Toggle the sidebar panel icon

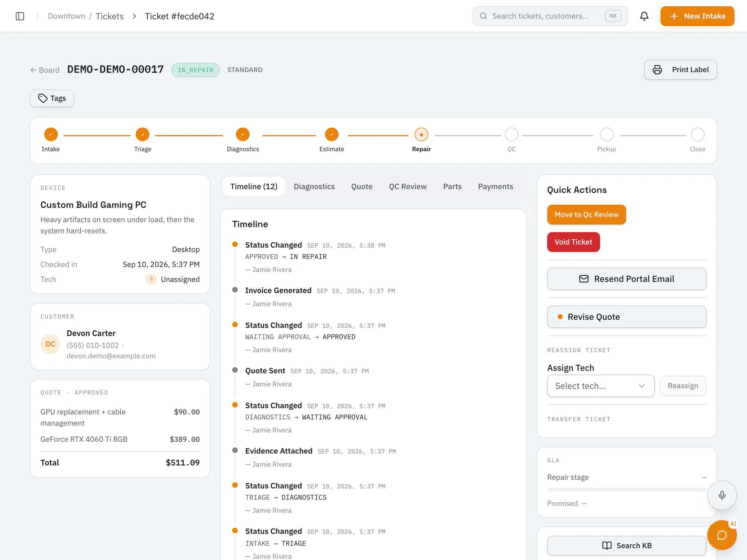coord(20,16)
